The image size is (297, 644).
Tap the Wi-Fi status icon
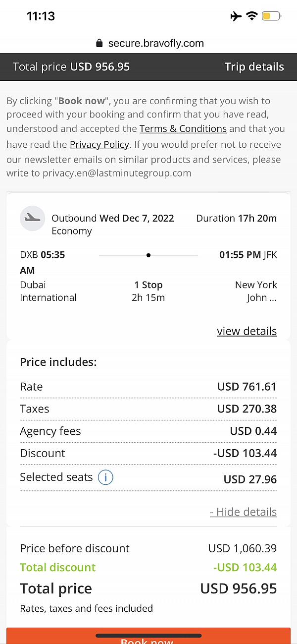(252, 16)
